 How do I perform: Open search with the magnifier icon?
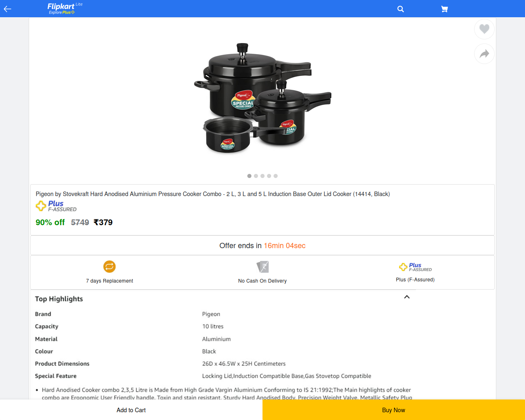[401, 9]
